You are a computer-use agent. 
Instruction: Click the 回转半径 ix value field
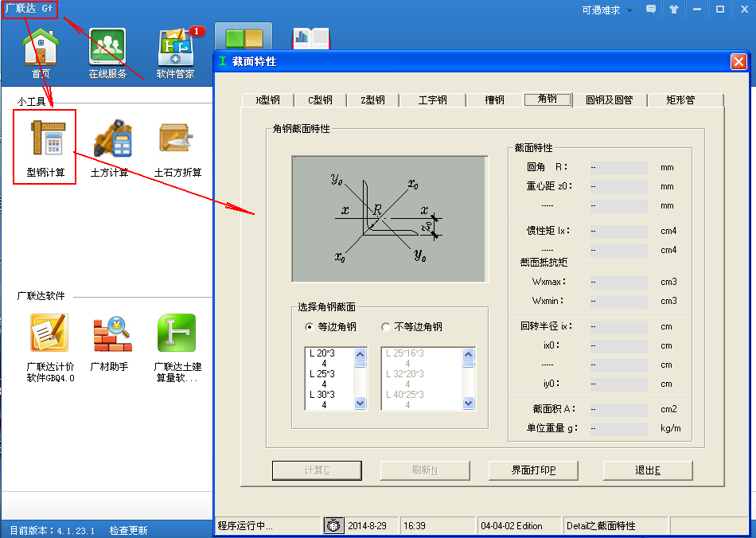619,327
